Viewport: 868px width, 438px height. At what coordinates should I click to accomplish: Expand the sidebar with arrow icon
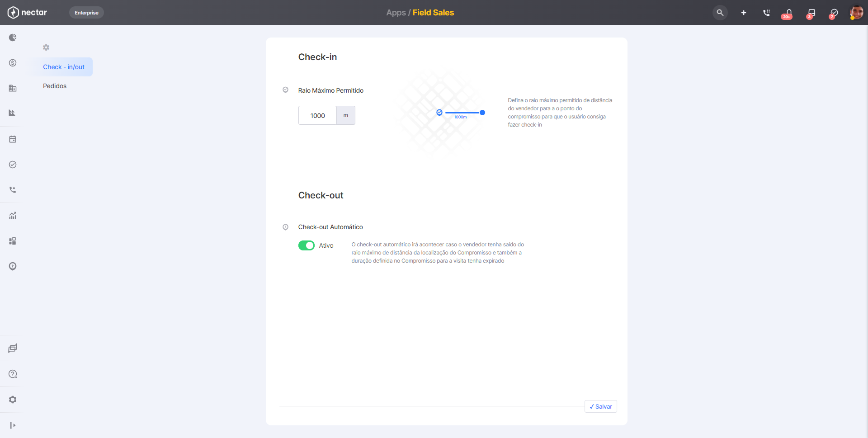click(13, 425)
